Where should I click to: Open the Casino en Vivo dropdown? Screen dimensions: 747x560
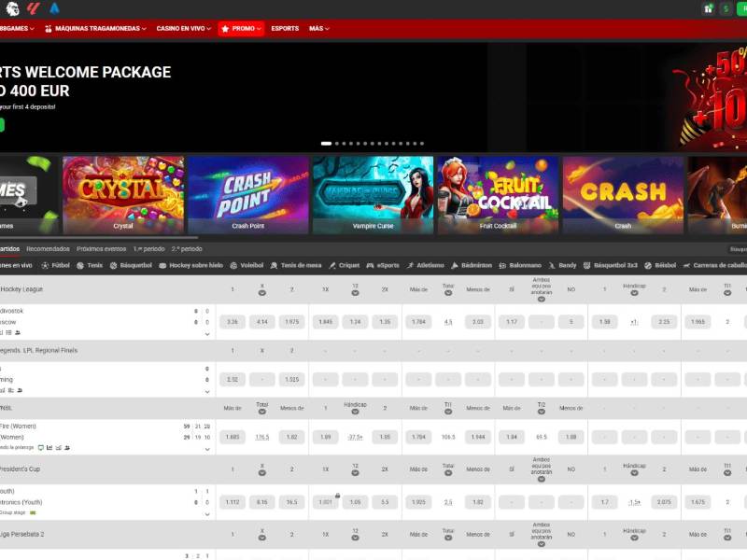point(183,29)
